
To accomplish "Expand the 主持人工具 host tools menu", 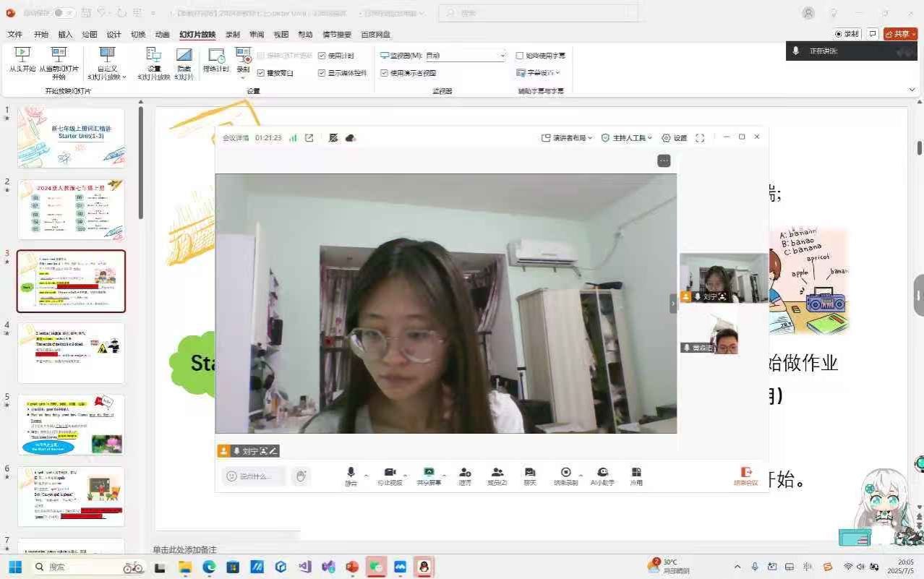I will pos(626,138).
